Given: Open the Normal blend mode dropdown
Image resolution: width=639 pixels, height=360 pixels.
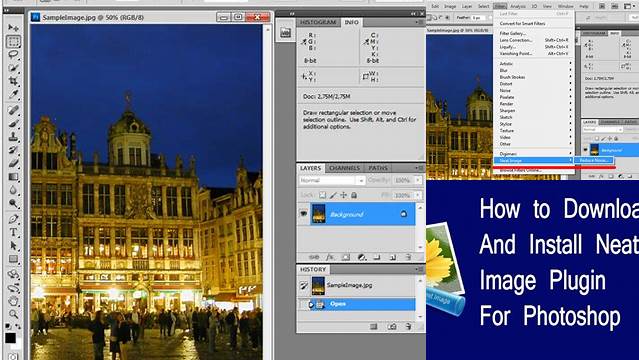Looking at the screenshot, I should pos(331,180).
